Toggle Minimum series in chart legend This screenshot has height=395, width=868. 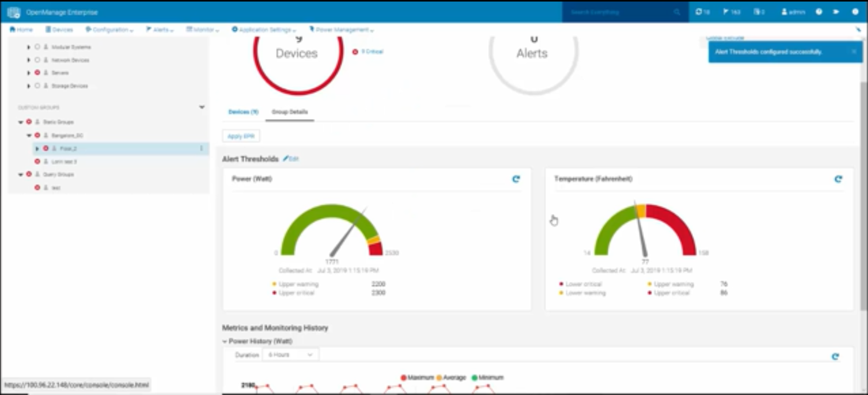(488, 378)
